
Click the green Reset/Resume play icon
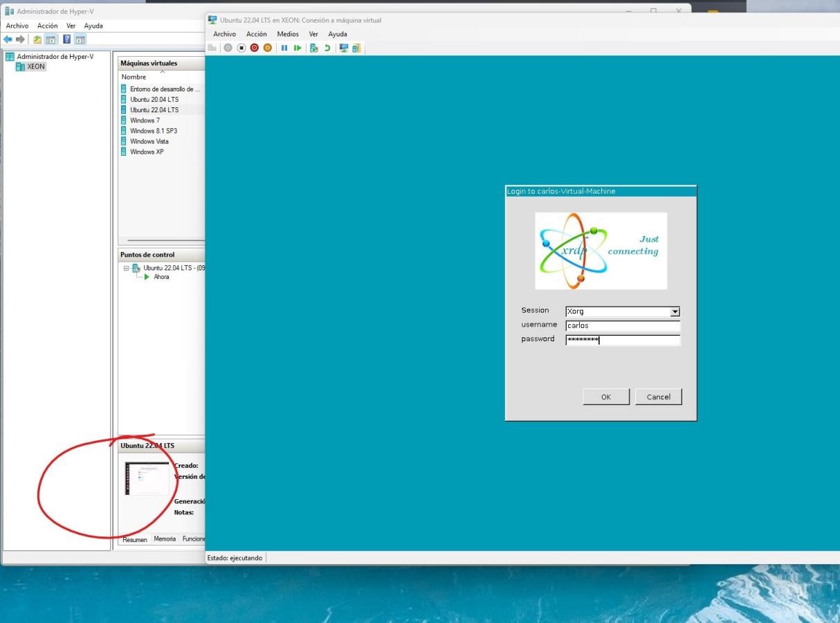(x=298, y=48)
